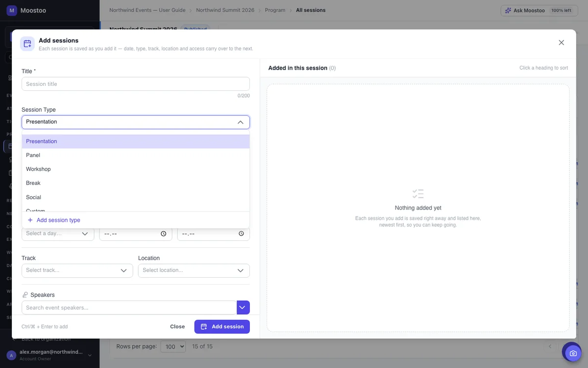Screen dimensions: 588x368
Task: Choose Break from session types
Action: coord(136,183)
